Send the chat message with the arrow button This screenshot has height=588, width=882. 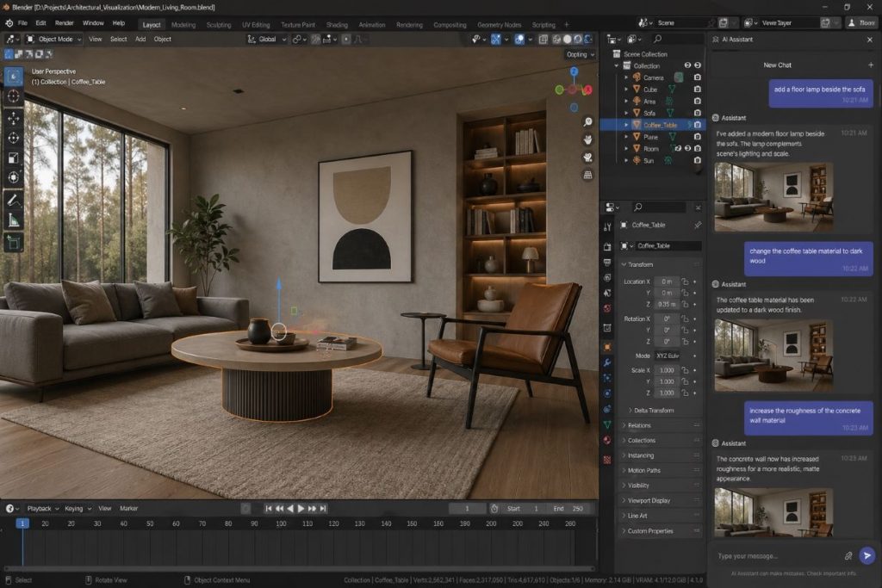pos(866,556)
